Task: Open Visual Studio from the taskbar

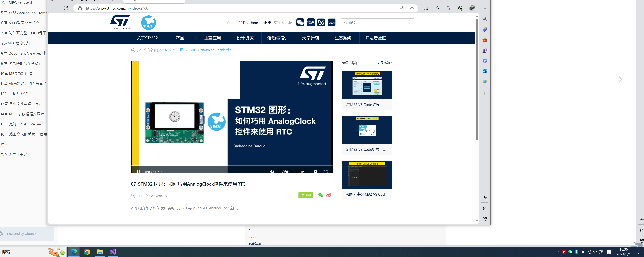Action: [x=113, y=252]
